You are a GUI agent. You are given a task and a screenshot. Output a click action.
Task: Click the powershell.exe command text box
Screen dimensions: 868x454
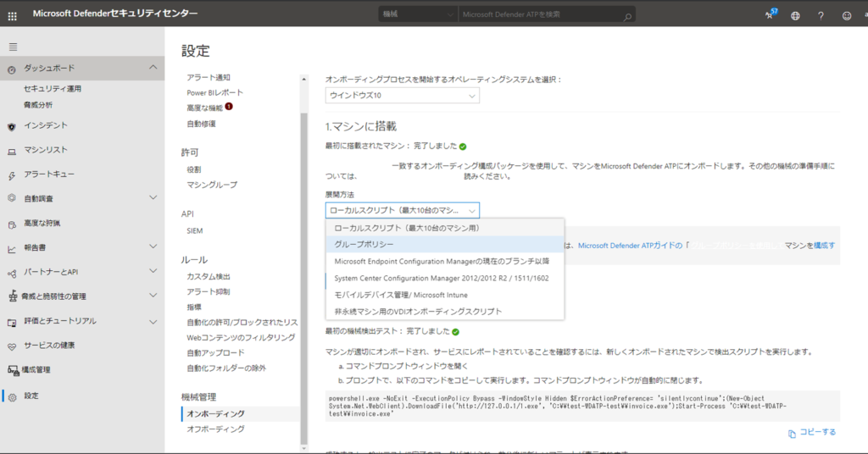pyautogui.click(x=582, y=406)
